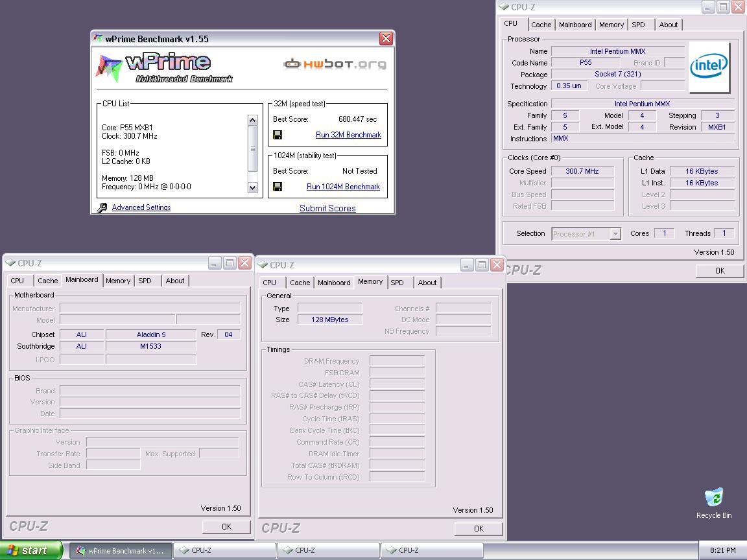Select Mainboard tab in the Memory CPU-Z window
This screenshot has width=747, height=560.
click(x=334, y=283)
